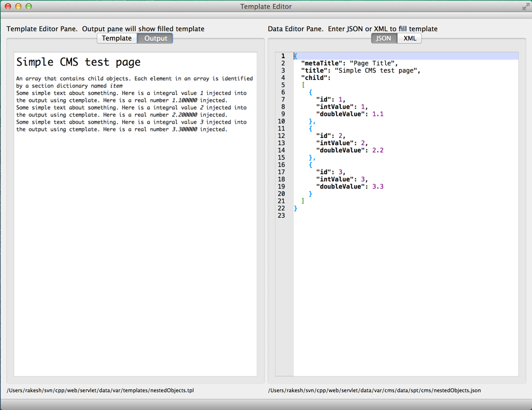Screen dimensions: 532x410
Task: Click line number 23 in the gutter
Action: (x=282, y=216)
